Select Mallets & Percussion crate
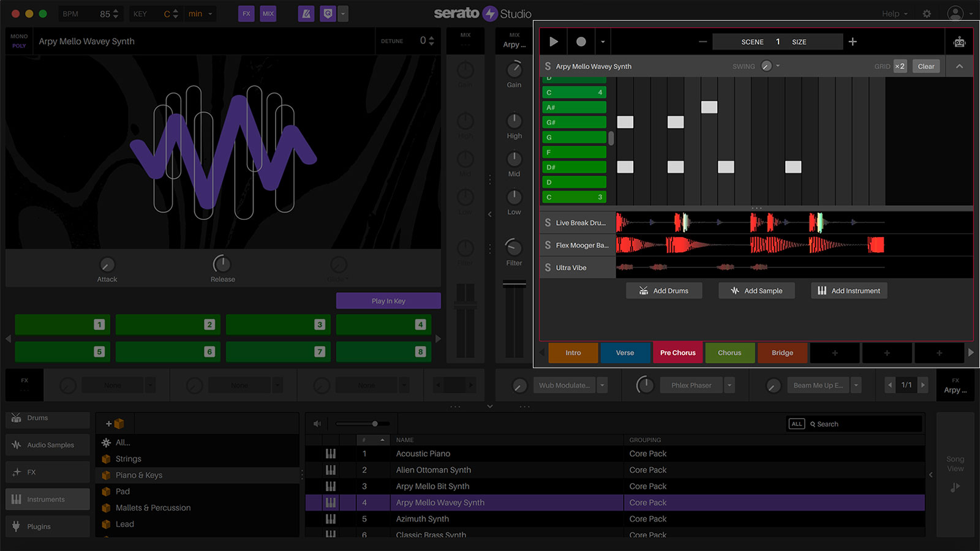 197,508
